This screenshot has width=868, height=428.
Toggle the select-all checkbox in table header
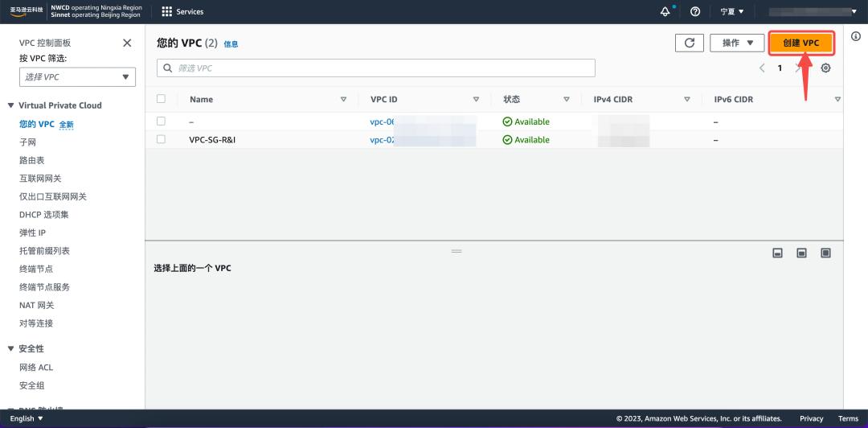click(x=161, y=99)
